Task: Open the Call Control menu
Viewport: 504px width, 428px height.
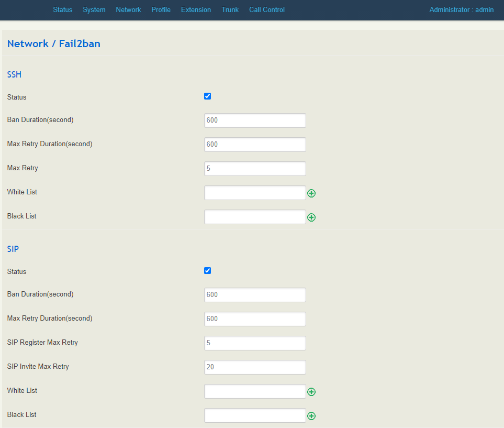Action: pos(267,10)
